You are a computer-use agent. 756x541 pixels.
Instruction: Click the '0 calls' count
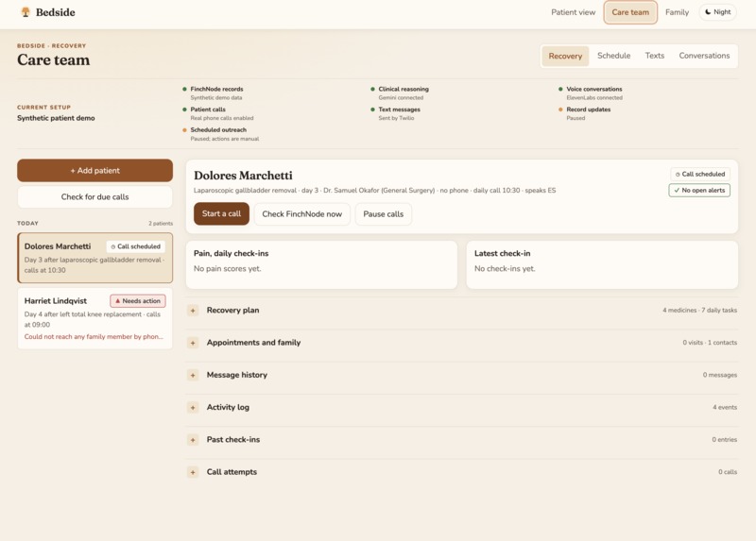[x=728, y=472]
